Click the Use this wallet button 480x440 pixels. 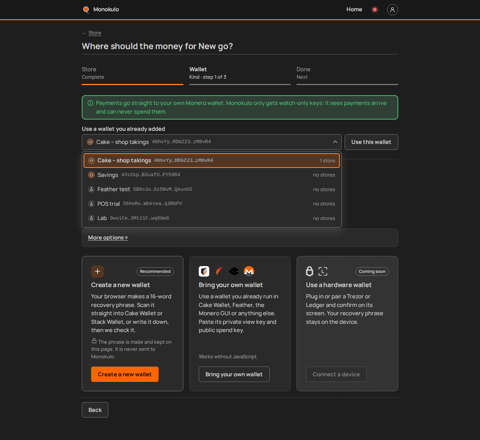pyautogui.click(x=371, y=142)
